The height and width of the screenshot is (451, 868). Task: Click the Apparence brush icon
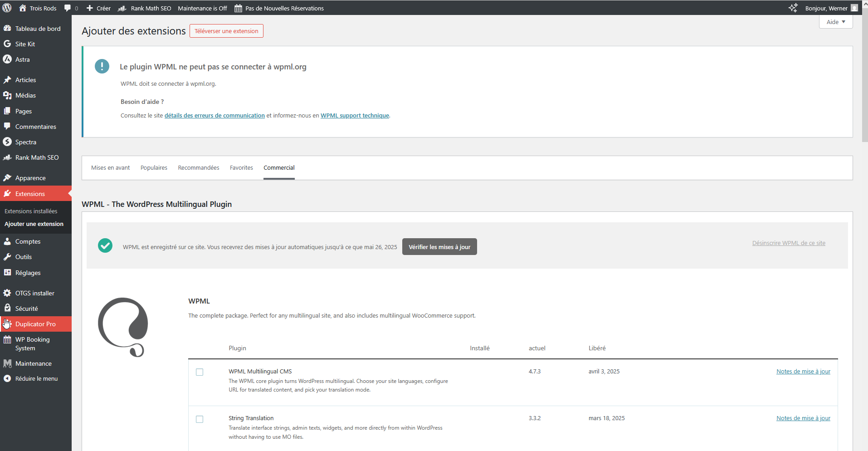(7, 177)
